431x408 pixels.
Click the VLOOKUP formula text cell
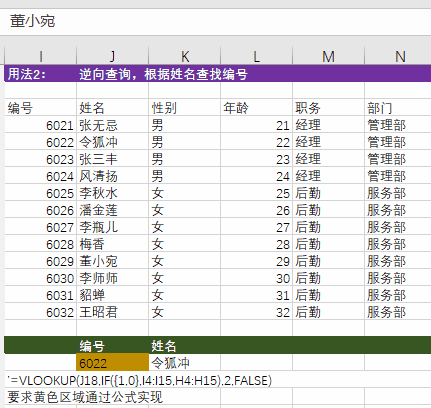tap(140, 380)
